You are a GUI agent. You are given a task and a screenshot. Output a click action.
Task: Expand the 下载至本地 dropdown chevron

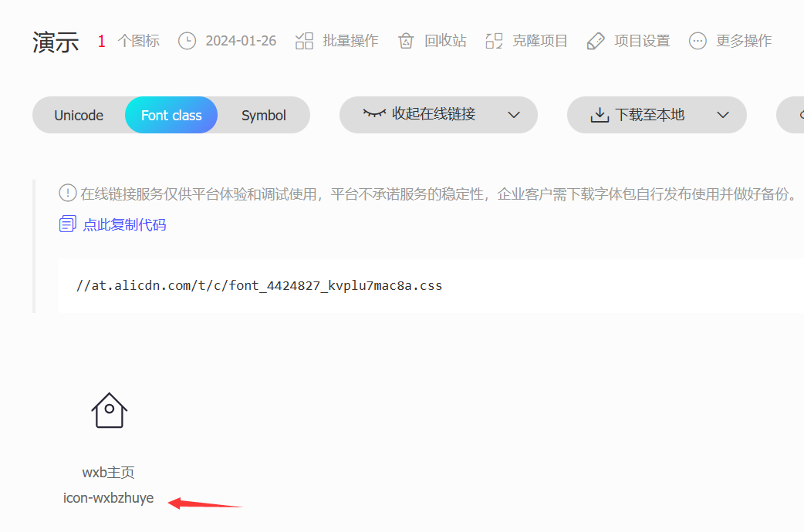coord(723,115)
